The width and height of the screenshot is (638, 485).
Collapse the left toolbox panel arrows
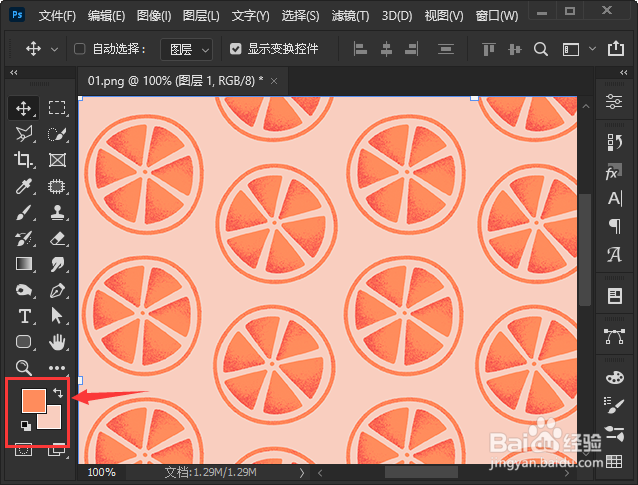pyautogui.click(x=14, y=72)
